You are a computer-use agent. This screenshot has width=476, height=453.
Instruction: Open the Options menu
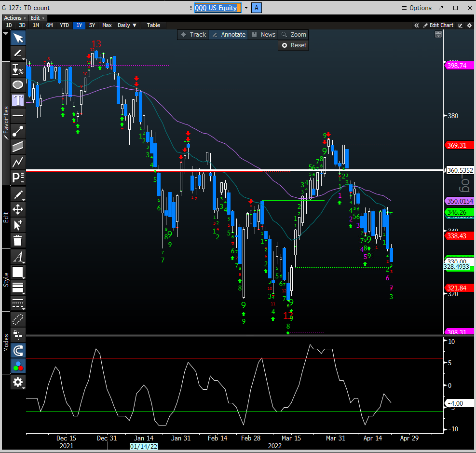coord(417,8)
